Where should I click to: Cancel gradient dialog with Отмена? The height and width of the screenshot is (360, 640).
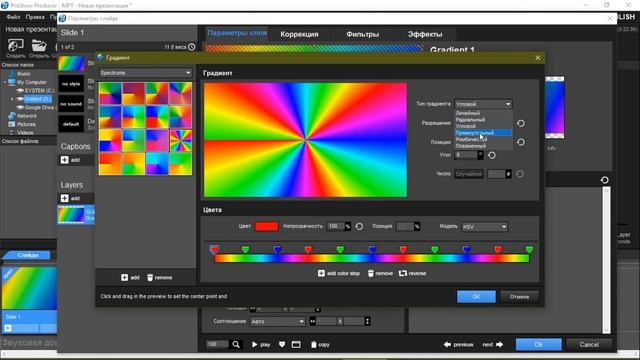(x=519, y=297)
